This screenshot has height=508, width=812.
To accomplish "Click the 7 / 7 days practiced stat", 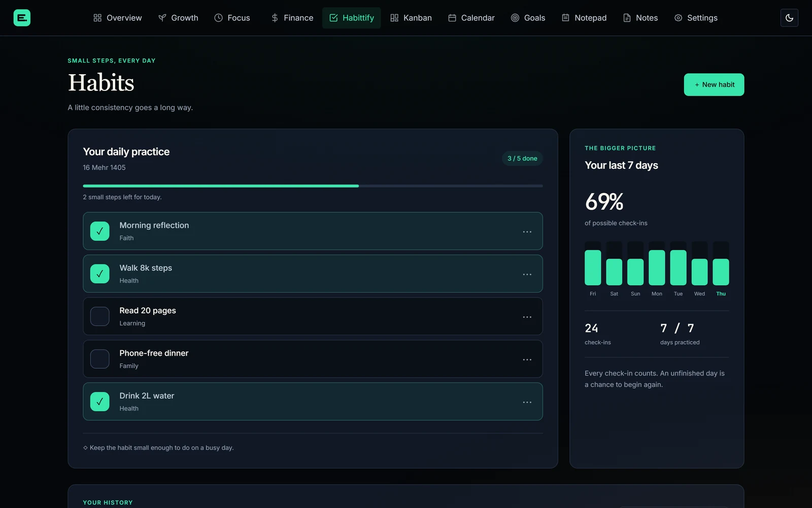I will click(x=680, y=334).
